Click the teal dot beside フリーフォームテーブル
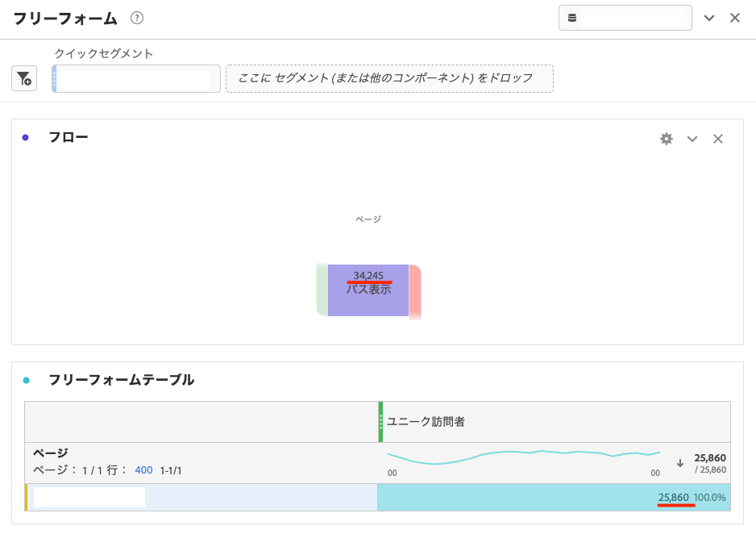The image size is (756, 534). pos(26,380)
